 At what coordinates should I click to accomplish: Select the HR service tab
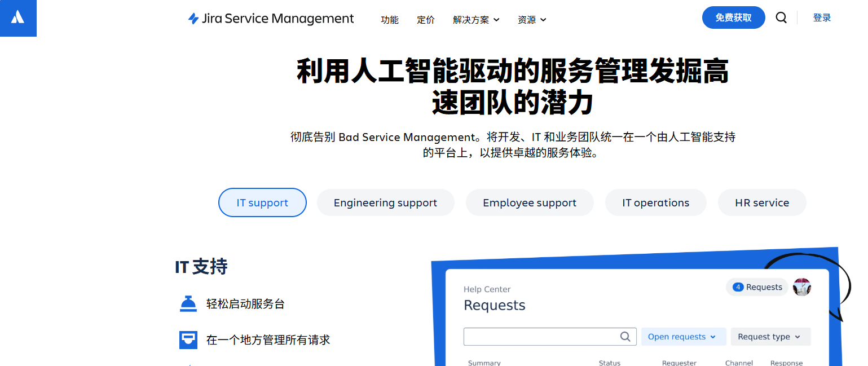(x=762, y=202)
